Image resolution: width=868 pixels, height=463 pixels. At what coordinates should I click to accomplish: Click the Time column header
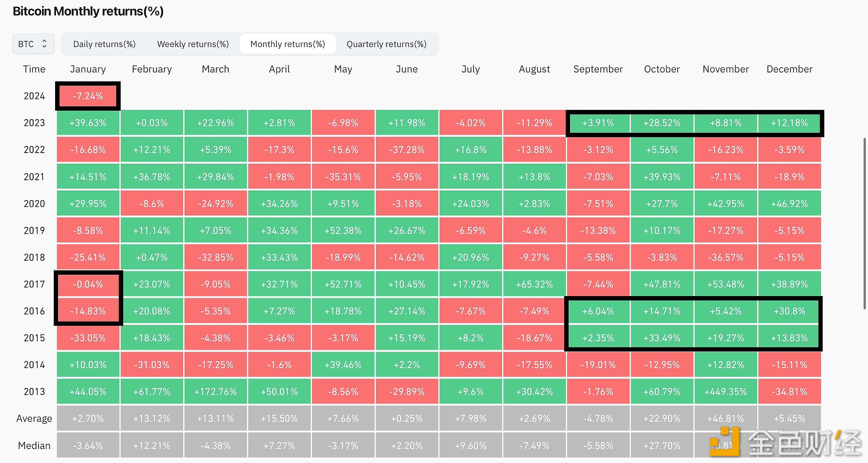coord(34,69)
